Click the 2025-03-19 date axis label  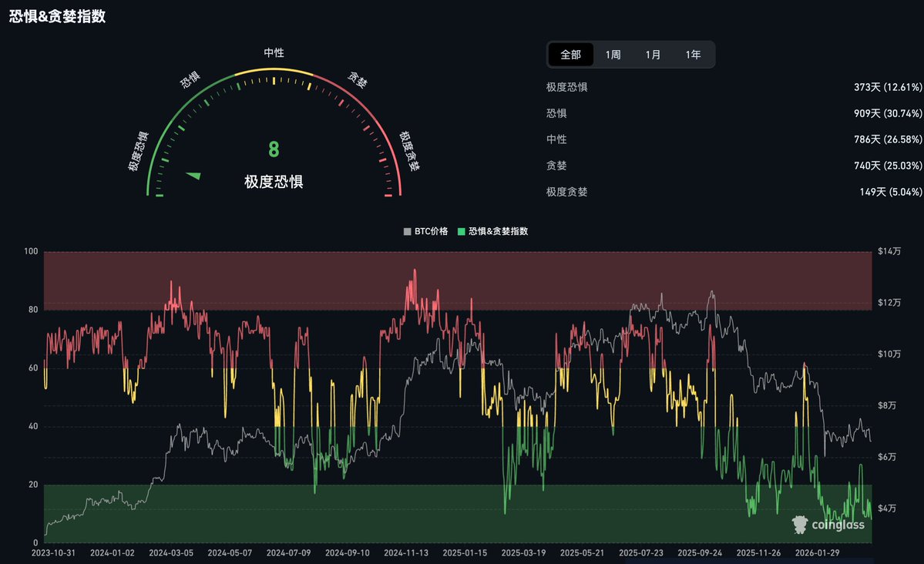(523, 552)
